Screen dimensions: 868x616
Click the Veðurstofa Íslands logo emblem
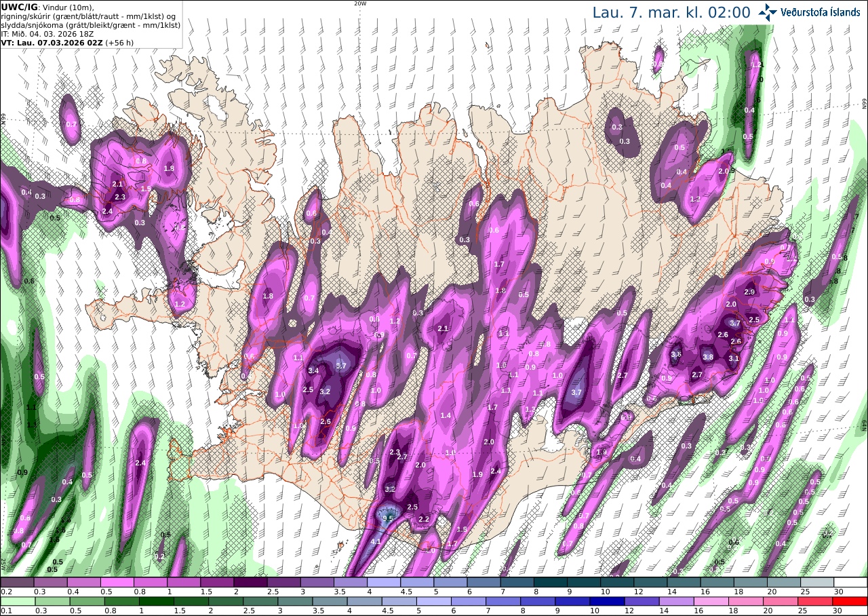coord(768,12)
